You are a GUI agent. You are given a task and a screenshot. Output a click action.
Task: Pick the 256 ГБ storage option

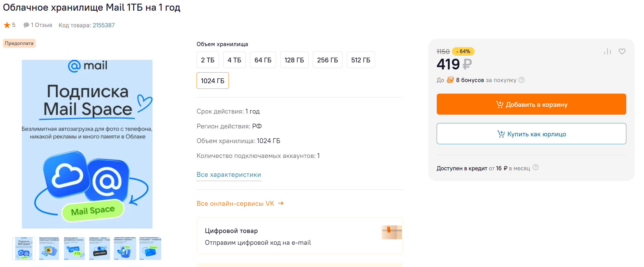[328, 60]
